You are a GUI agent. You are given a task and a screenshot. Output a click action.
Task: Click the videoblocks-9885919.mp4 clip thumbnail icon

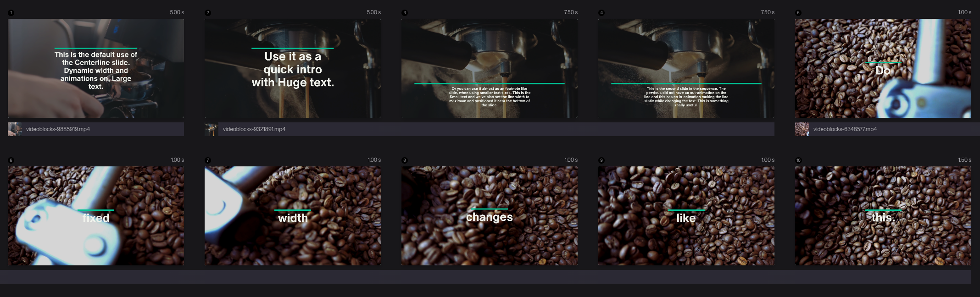(x=15, y=129)
